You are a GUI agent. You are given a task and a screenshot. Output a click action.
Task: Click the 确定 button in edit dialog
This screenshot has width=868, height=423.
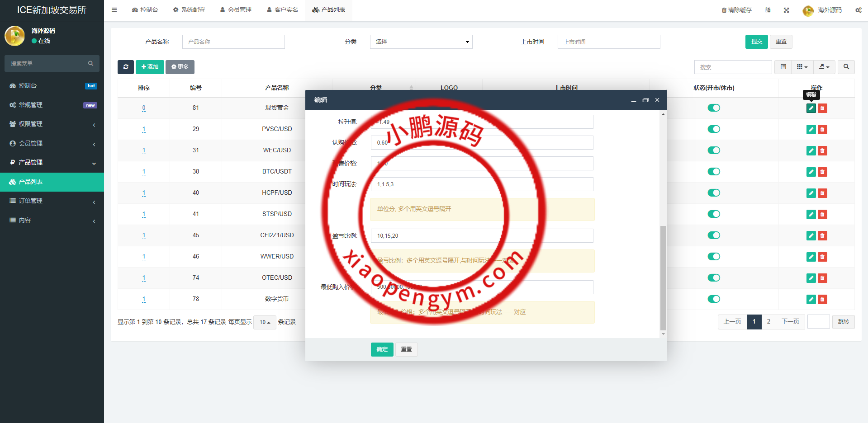click(382, 349)
